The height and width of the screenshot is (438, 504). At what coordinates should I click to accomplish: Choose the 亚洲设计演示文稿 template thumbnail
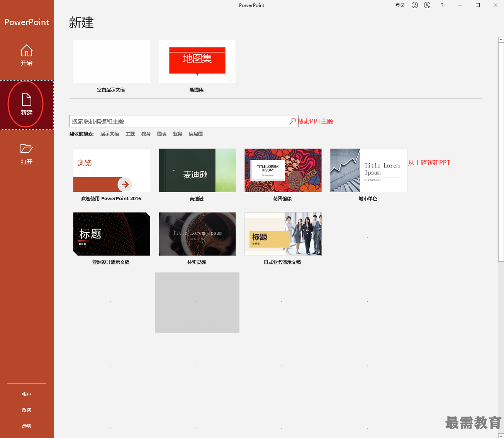coord(112,234)
